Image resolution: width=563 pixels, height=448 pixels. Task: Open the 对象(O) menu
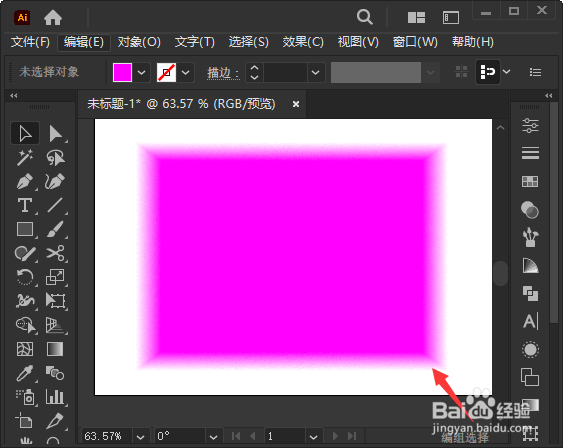click(139, 42)
